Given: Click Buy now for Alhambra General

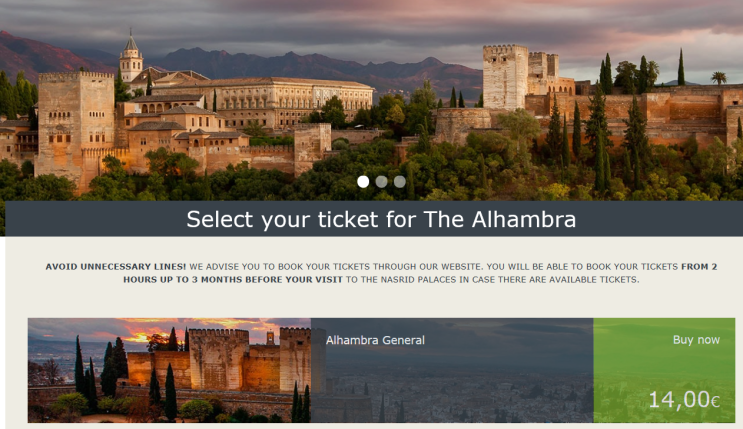Looking at the screenshot, I should pyautogui.click(x=696, y=340).
